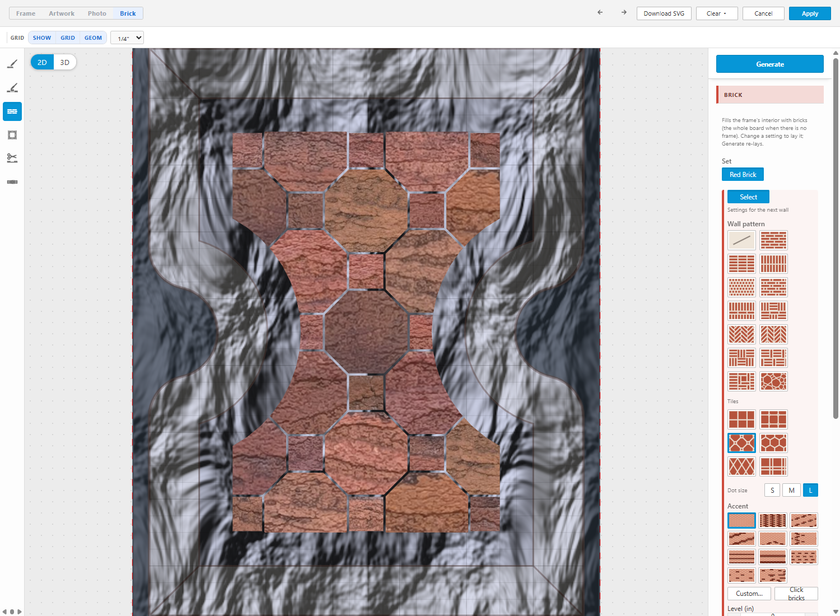
Task: Open the Brick tab
Action: pyautogui.click(x=128, y=13)
